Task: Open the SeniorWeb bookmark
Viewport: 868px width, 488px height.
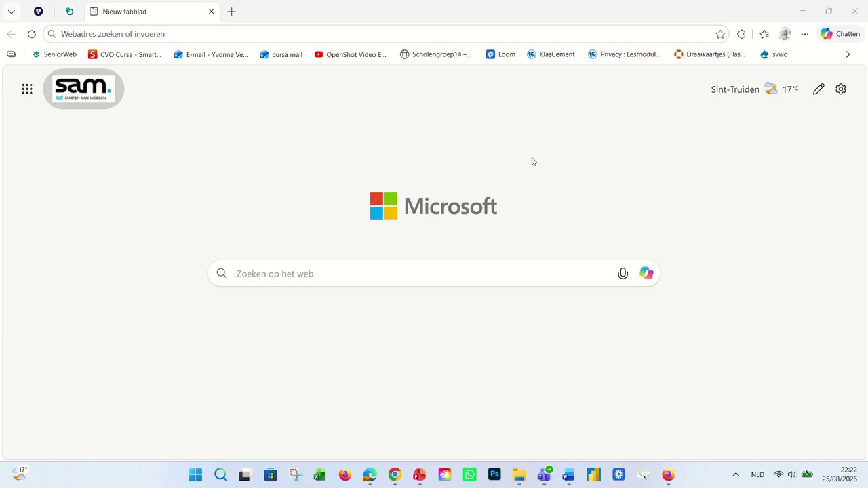Action: click(54, 54)
